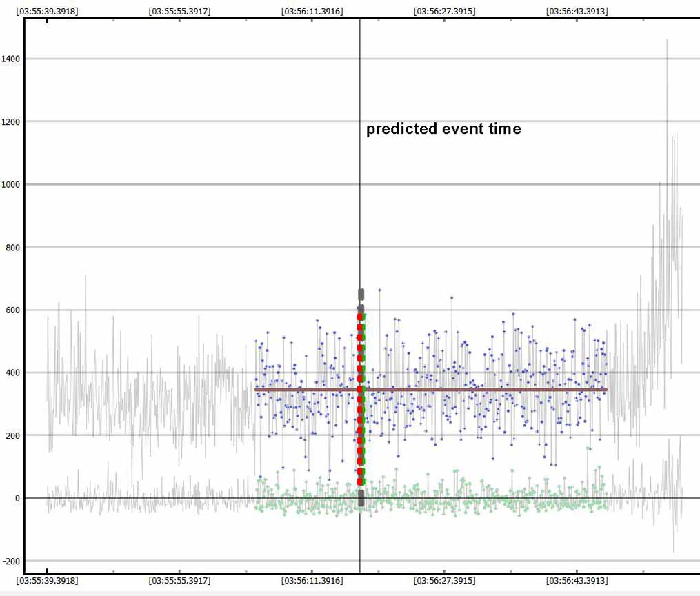Click the top 03:56:27.3915 time label
Screen dimensions: 700x596
click(x=444, y=11)
